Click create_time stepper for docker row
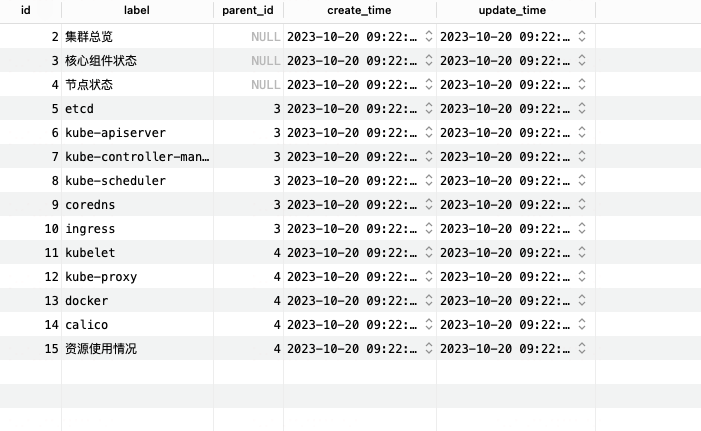Screen dimensions: 701x431 click(429, 300)
